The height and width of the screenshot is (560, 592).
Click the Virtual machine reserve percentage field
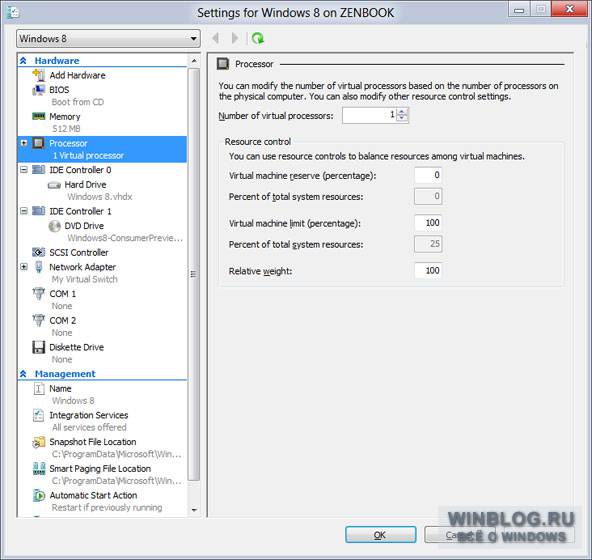[x=428, y=175]
